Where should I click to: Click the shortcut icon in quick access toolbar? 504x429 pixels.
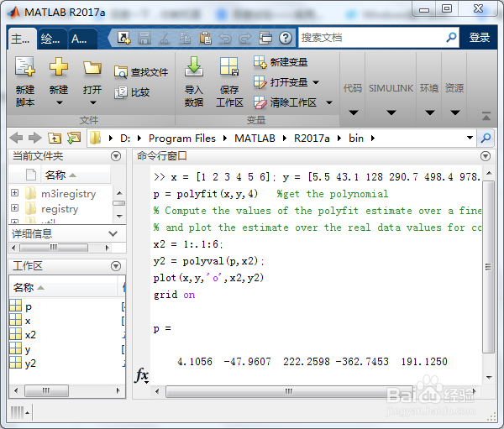[123, 39]
